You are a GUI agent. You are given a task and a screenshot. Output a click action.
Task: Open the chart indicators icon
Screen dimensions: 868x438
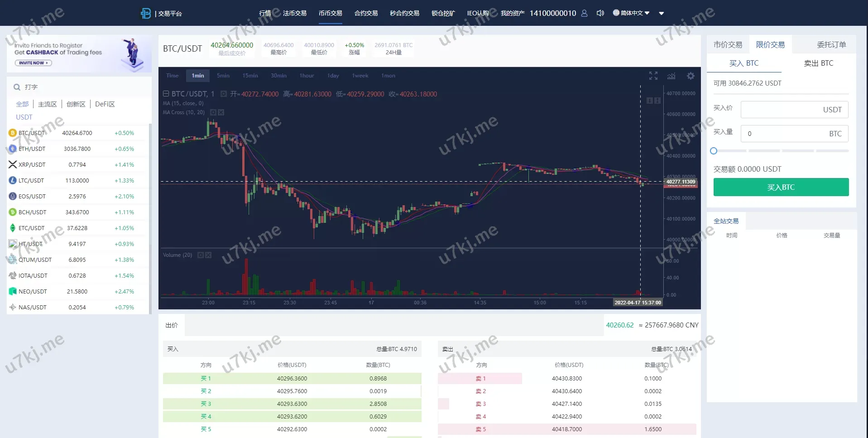click(x=671, y=76)
